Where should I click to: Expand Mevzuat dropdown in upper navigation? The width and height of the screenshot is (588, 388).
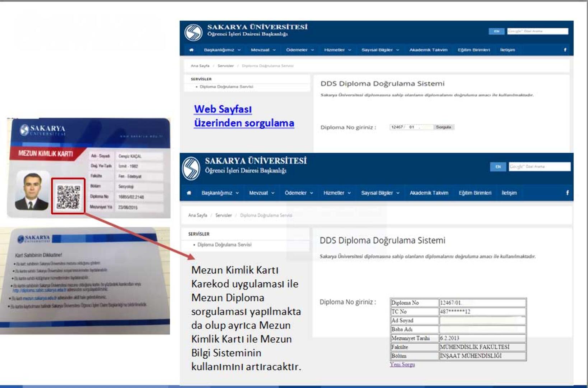[263, 50]
